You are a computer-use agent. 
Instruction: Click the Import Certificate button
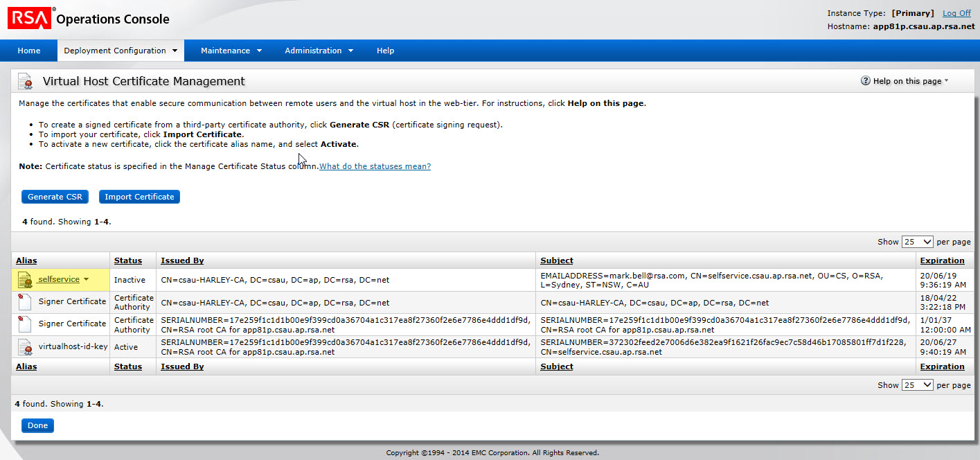139,197
